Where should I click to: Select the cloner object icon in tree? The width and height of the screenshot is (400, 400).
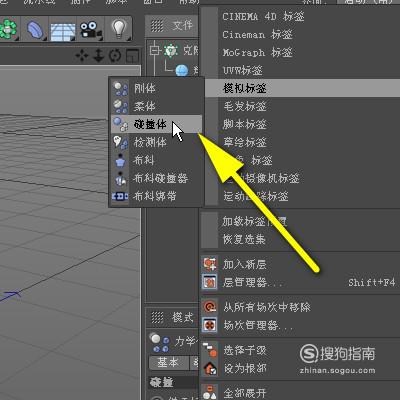pos(171,50)
